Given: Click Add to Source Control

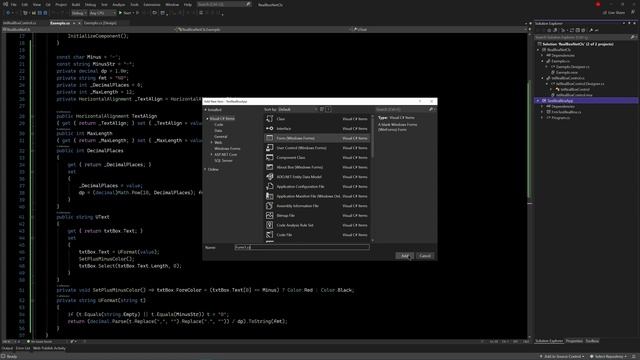Looking at the screenshot, I should pyautogui.click(x=562, y=356).
